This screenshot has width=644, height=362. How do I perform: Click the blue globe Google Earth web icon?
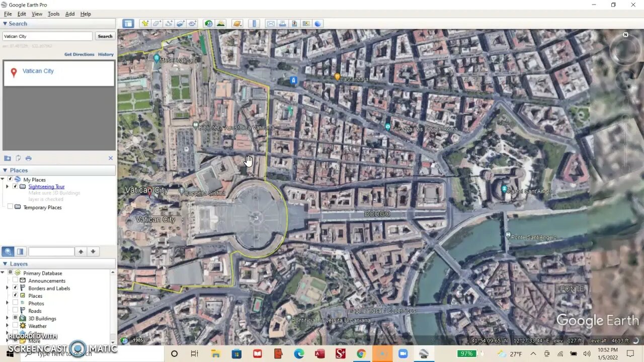coord(318,24)
